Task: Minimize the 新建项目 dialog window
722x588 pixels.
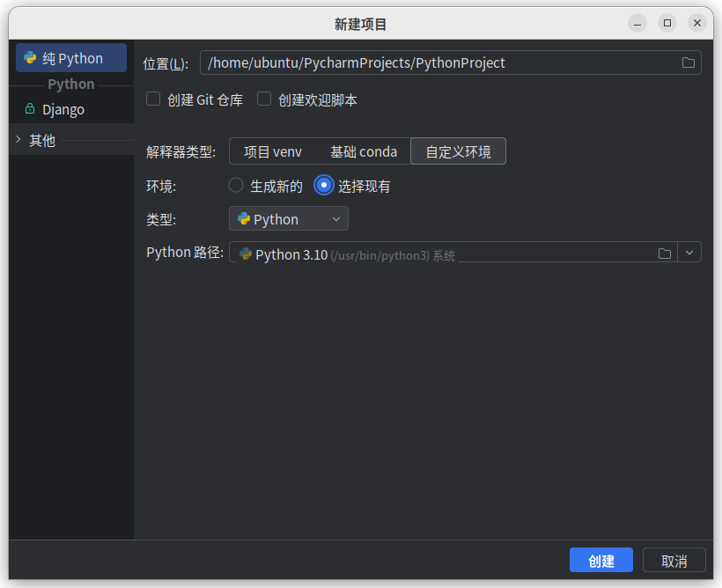Action: [x=637, y=24]
